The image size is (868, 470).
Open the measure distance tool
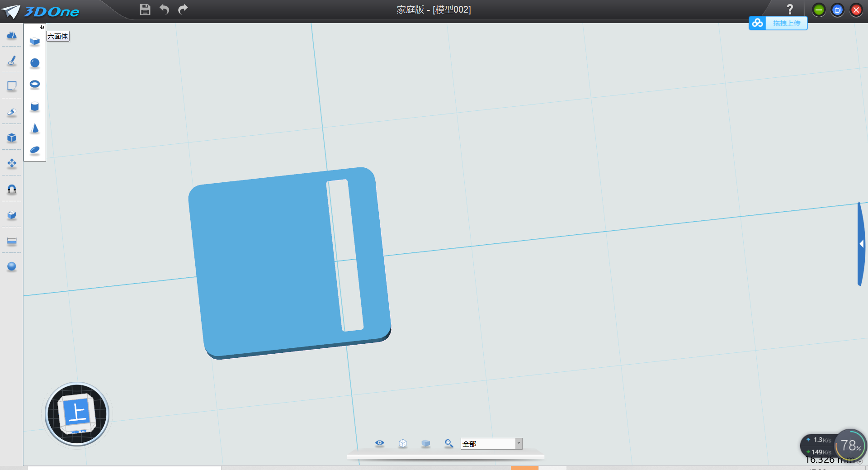[12, 241]
